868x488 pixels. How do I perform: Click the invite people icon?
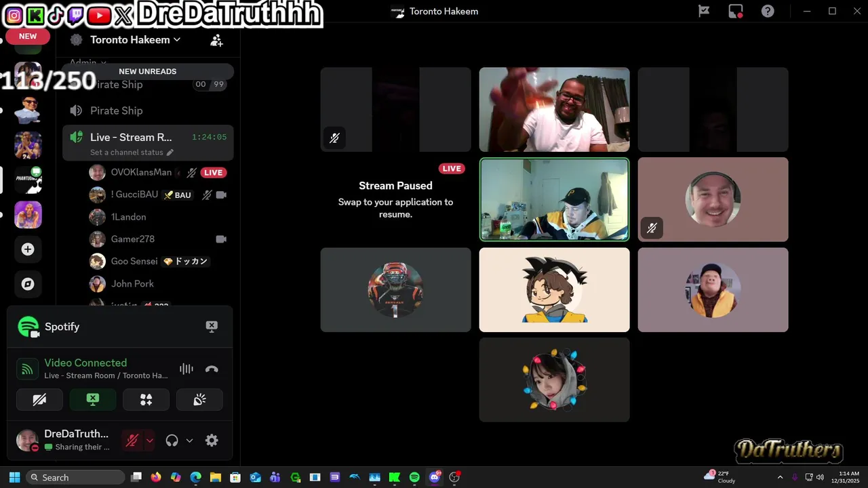click(x=216, y=41)
